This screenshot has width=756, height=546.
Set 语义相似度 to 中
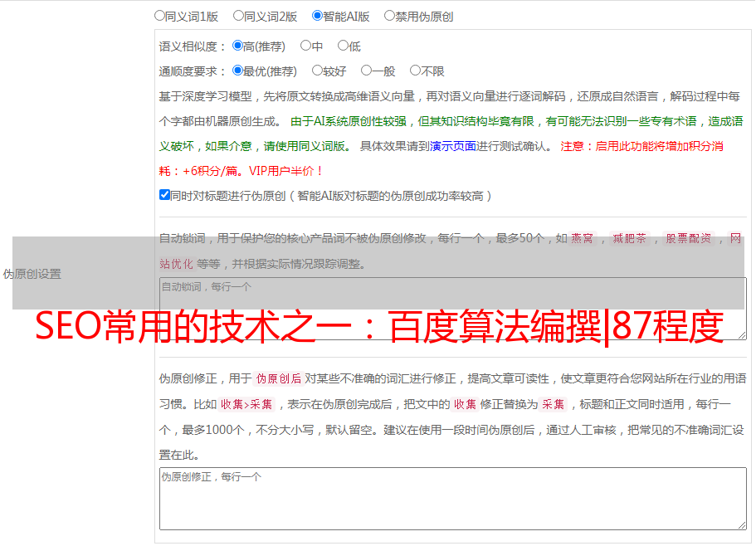click(x=305, y=46)
